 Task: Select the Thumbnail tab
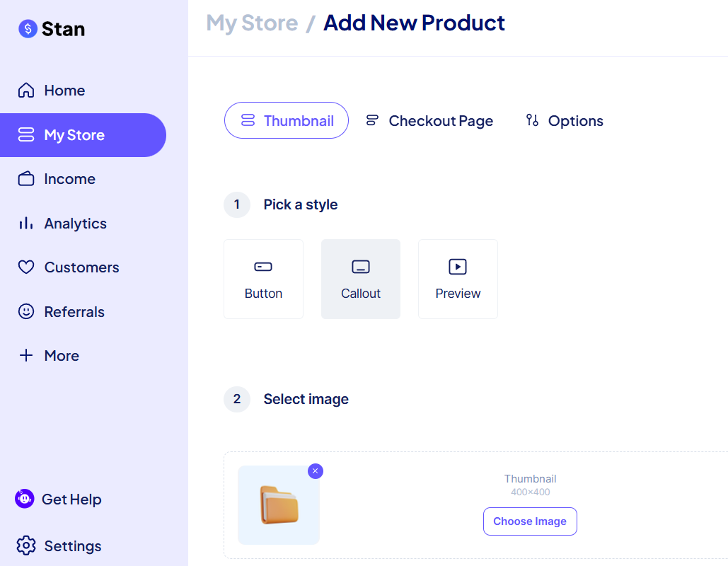click(287, 120)
